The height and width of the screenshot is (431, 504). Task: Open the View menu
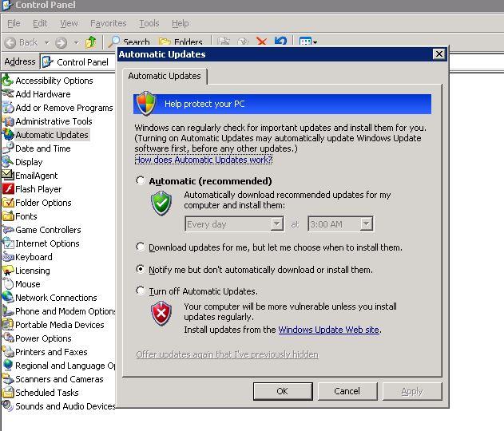coord(69,23)
